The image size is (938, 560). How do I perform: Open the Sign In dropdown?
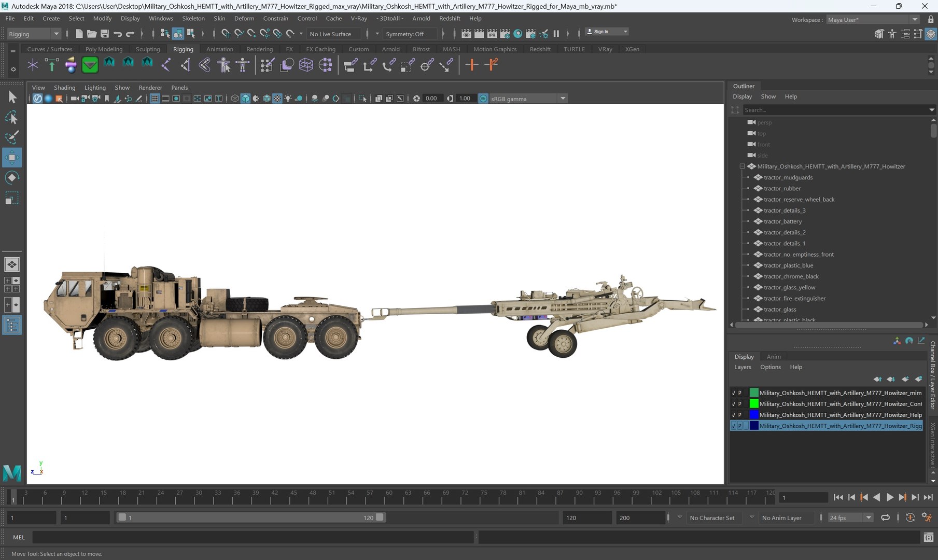607,32
